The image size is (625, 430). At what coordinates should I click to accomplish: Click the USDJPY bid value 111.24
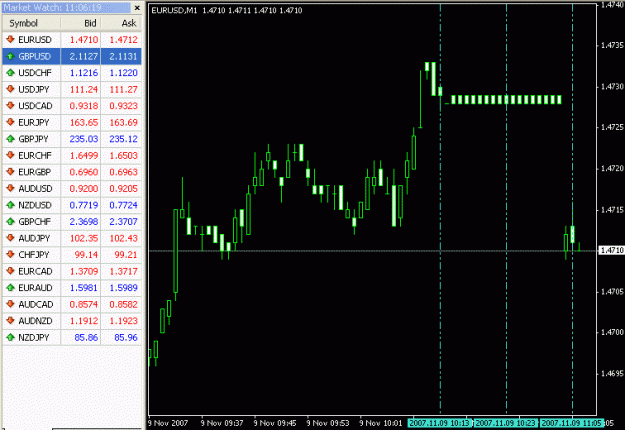84,89
